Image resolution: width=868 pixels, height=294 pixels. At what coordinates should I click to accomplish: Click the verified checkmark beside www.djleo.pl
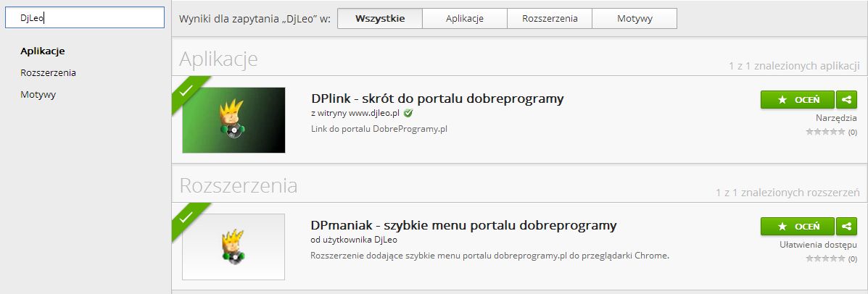click(408, 113)
